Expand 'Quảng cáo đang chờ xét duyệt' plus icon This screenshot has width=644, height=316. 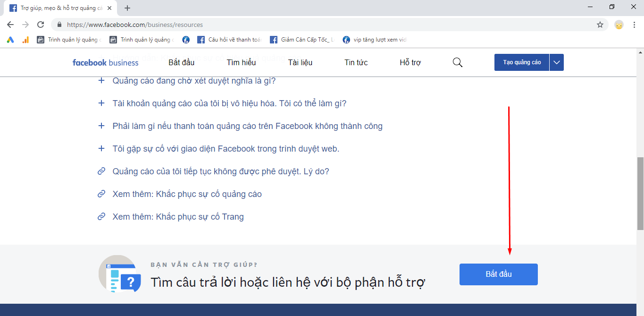tap(101, 81)
